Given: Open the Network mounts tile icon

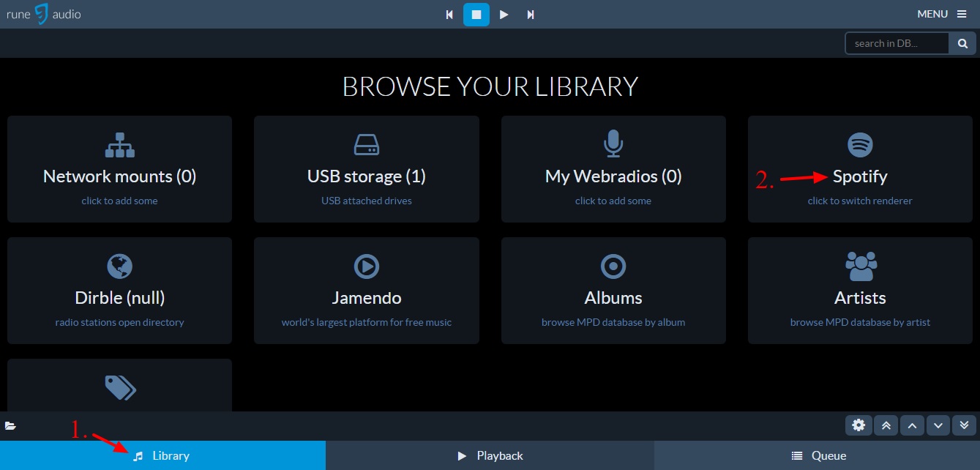Looking at the screenshot, I should click(x=120, y=145).
